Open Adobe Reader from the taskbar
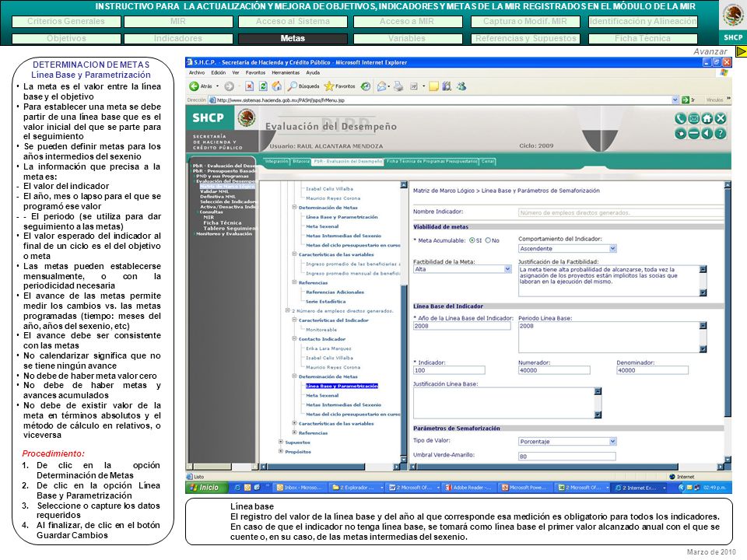This screenshot has width=747, height=560. 468,488
